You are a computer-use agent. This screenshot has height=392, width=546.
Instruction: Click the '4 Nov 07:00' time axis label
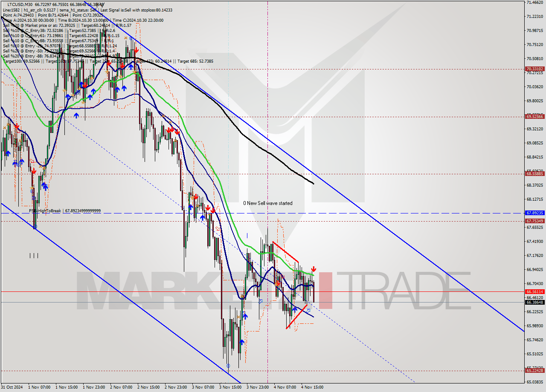[285, 387]
